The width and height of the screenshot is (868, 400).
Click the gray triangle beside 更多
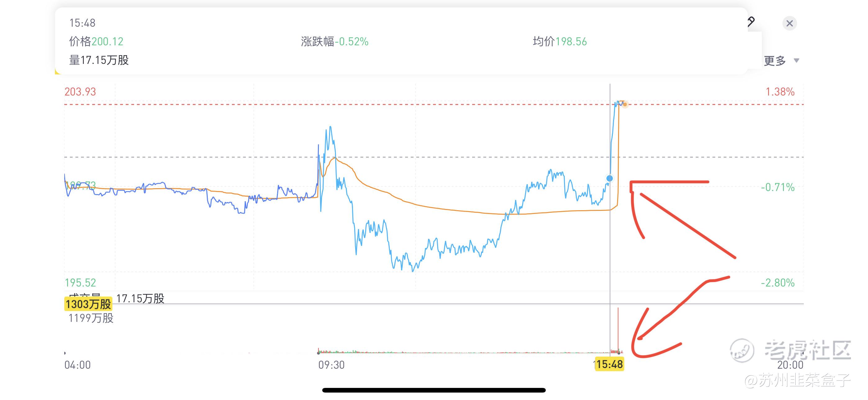click(x=797, y=60)
